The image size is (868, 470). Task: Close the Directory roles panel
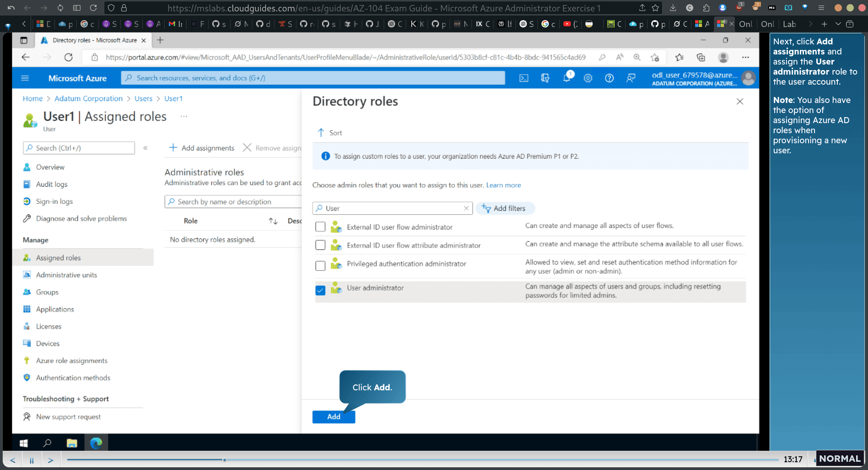click(739, 102)
